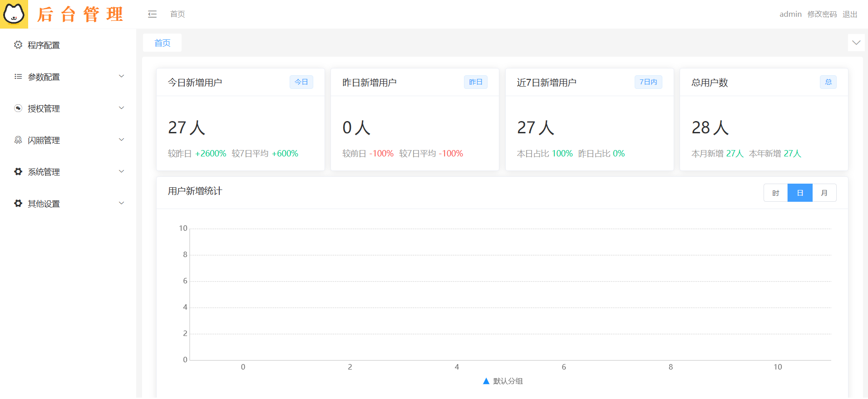Click 本月新增 27人 text
Viewport: 868px width, 399px height.
717,154
